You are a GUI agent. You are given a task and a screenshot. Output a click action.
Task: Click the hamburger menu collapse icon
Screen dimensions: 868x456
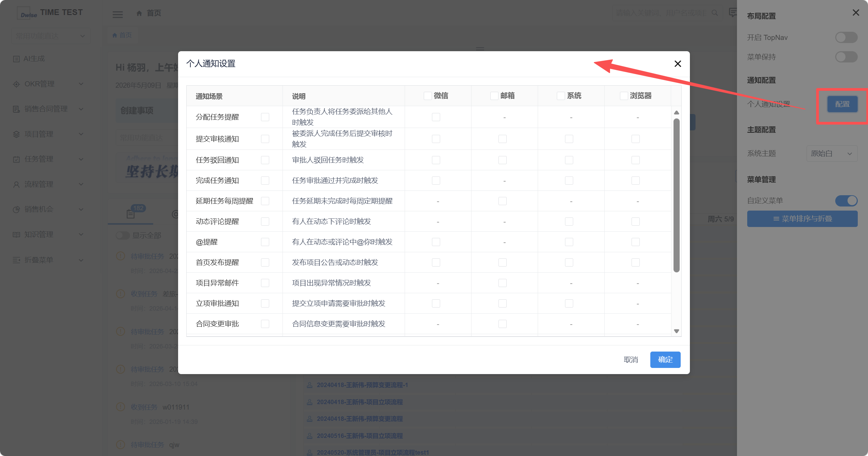point(118,14)
